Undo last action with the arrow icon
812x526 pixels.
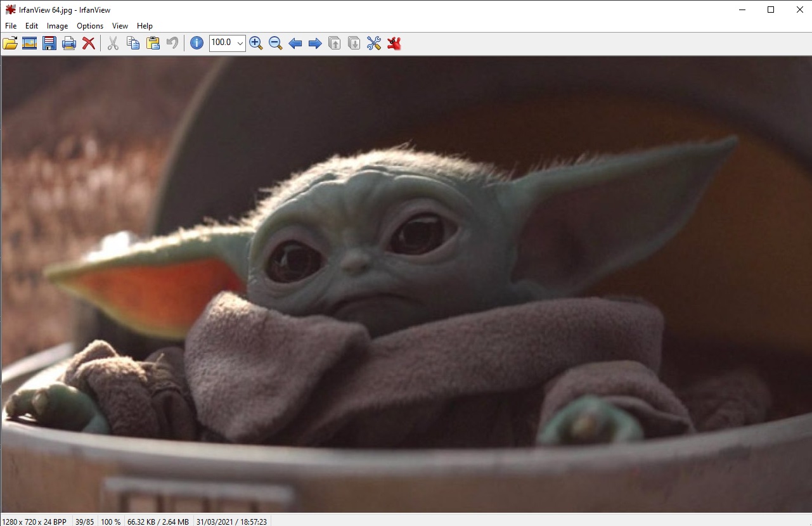pos(172,43)
